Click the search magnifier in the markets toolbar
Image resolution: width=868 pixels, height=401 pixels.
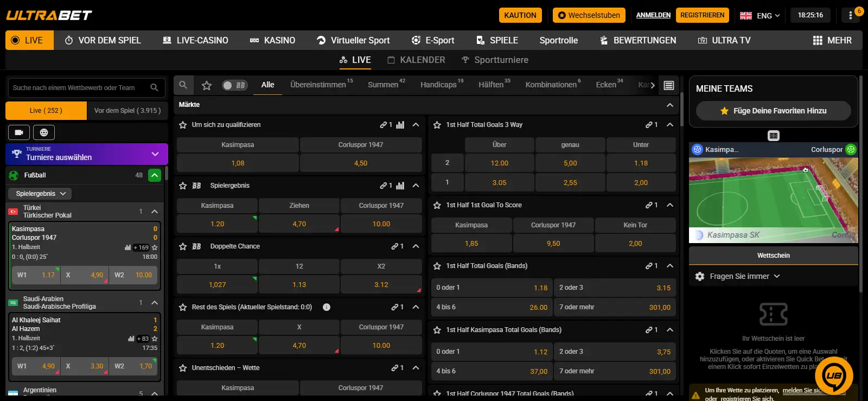click(183, 85)
